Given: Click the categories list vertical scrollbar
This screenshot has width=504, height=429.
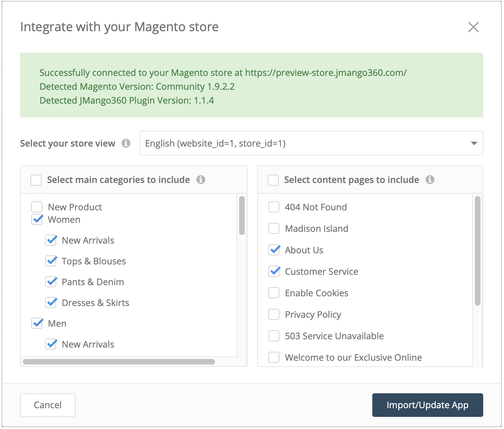Looking at the screenshot, I should pos(242,216).
